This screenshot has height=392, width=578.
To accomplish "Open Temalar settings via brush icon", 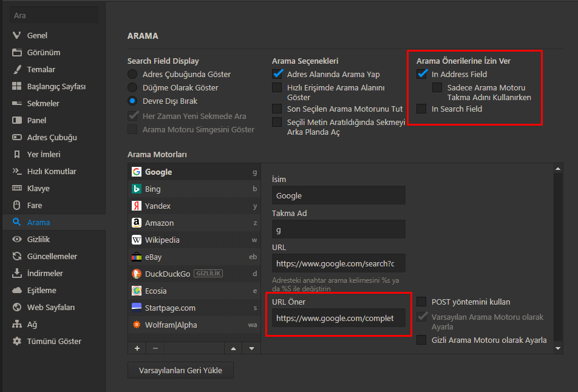I will click(16, 69).
